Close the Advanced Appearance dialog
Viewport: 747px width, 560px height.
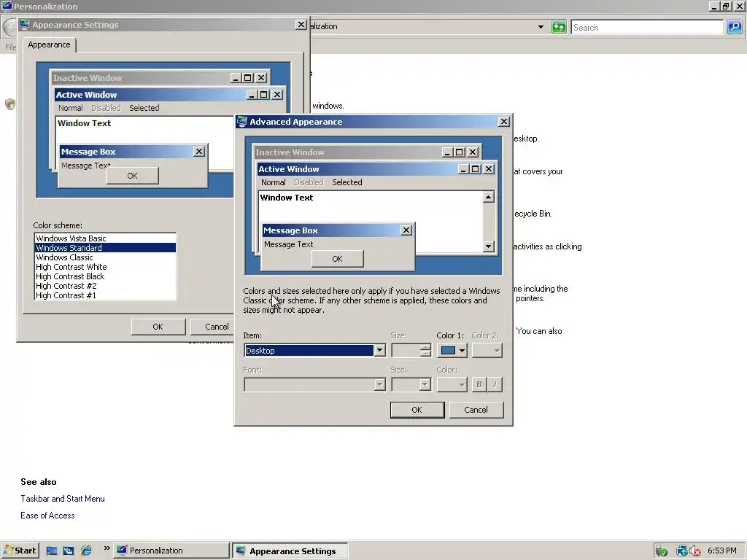[x=503, y=122]
